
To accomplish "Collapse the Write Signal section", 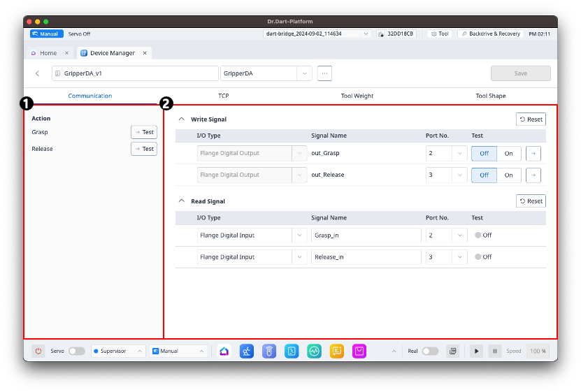I will point(182,119).
